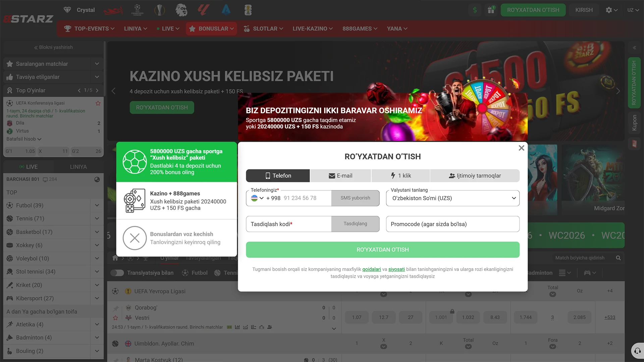Screen dimensions: 644x362
Task: Select the Ijtimoiy tarmoqlar tab
Action: pyautogui.click(x=475, y=176)
